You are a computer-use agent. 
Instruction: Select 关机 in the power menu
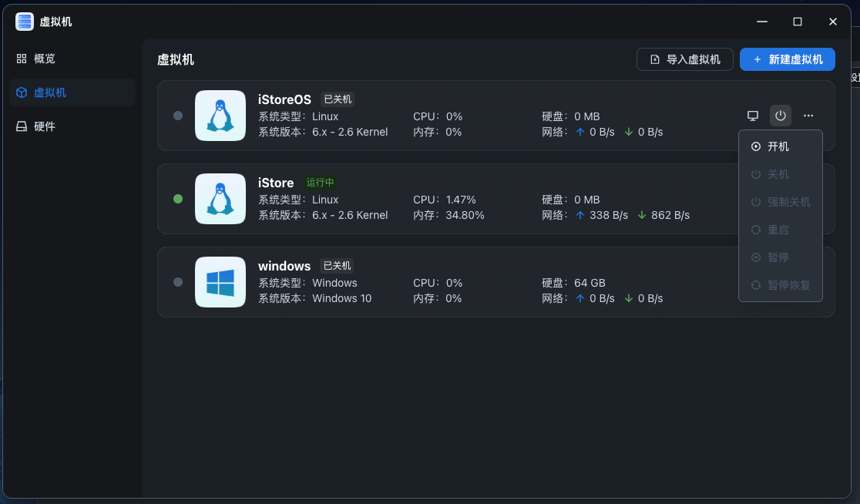(780, 174)
